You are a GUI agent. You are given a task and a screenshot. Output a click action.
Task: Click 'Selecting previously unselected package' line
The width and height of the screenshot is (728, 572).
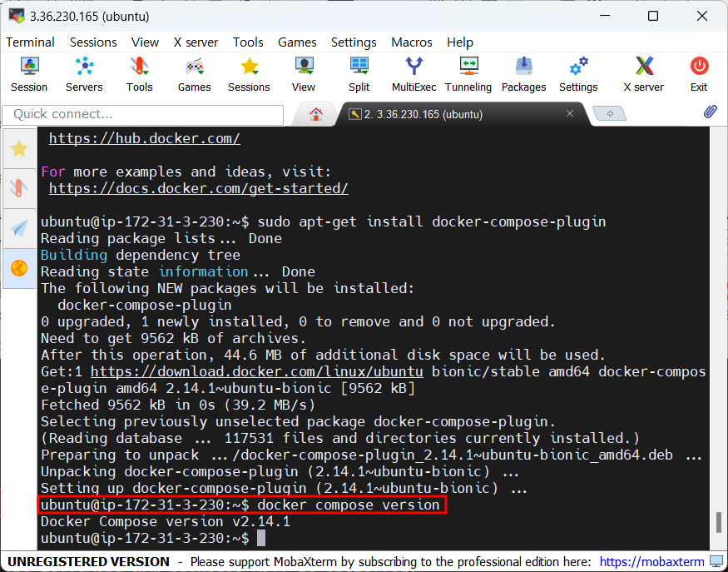[x=298, y=421]
